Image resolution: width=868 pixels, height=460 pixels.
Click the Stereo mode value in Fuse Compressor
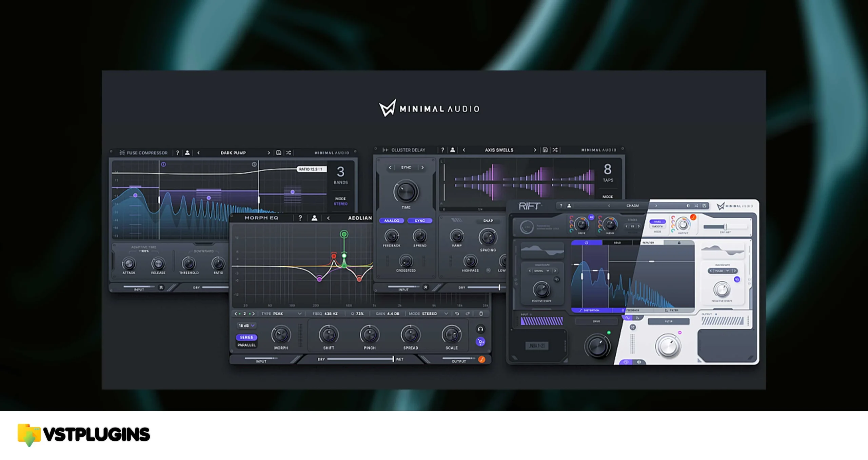[x=341, y=204]
